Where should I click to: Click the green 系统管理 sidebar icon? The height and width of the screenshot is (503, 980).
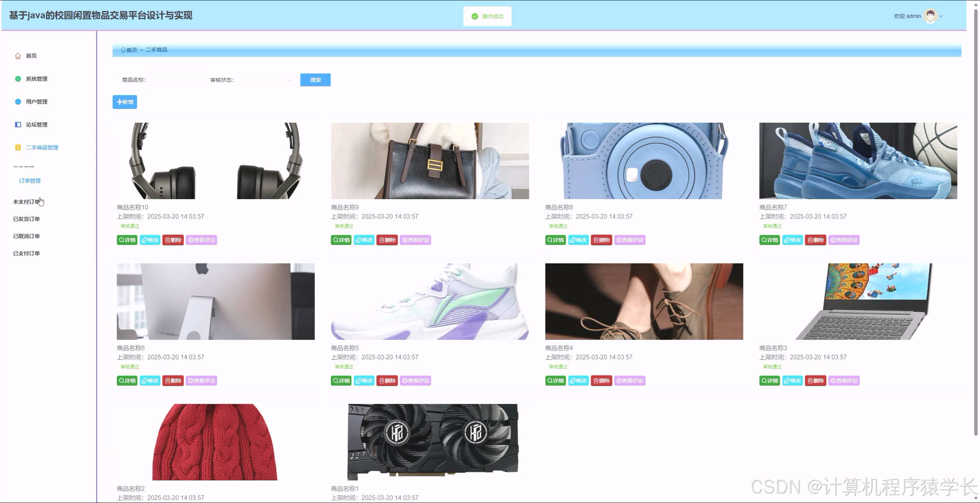click(18, 79)
